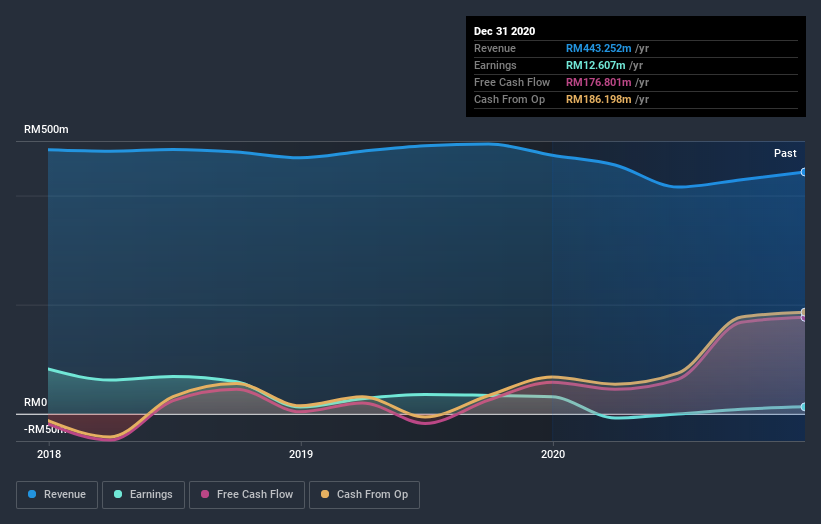Click the Past label on chart
Screen dimensions: 821x524
[x=785, y=153]
